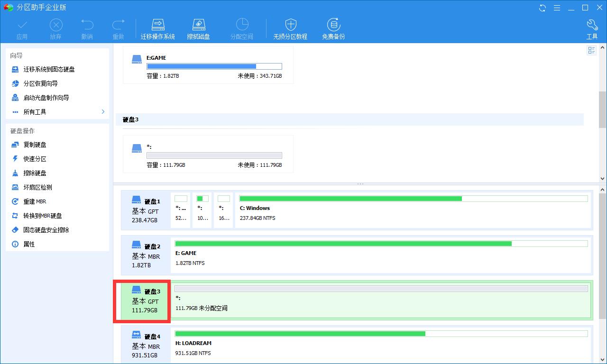
Task: Select the C: Windows partition bar
Action: (x=414, y=210)
